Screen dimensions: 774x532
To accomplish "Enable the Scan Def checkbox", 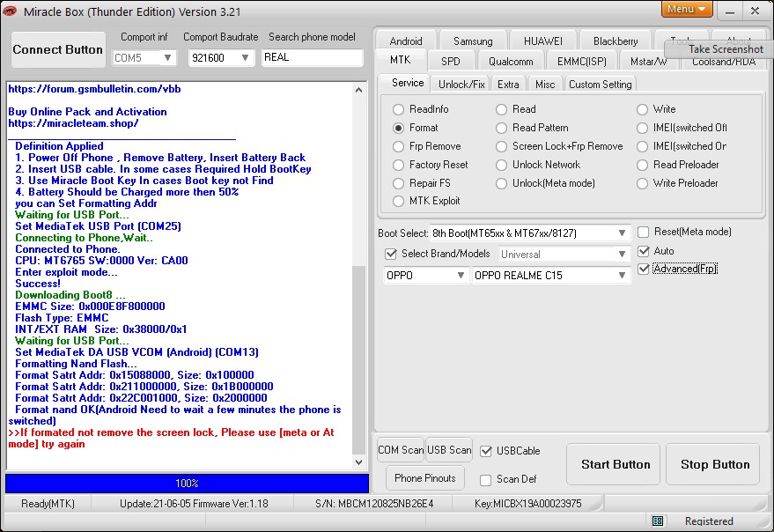I will 486,480.
